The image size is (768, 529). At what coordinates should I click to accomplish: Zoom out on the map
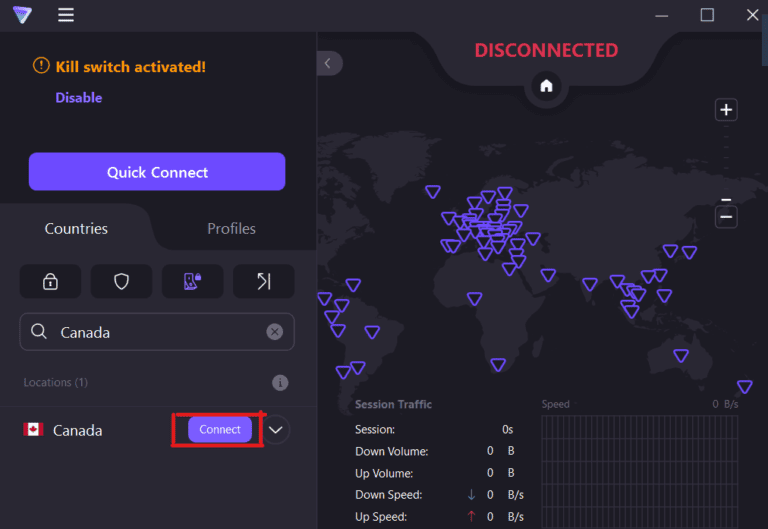(726, 216)
